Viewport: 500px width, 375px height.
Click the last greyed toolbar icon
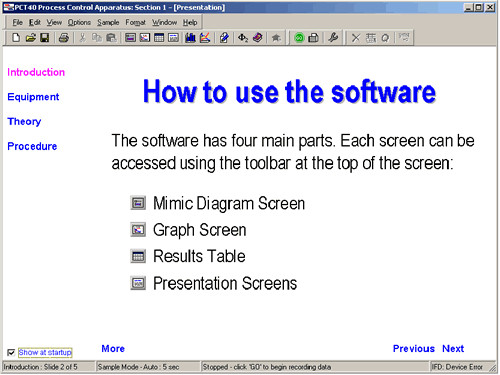click(x=404, y=37)
